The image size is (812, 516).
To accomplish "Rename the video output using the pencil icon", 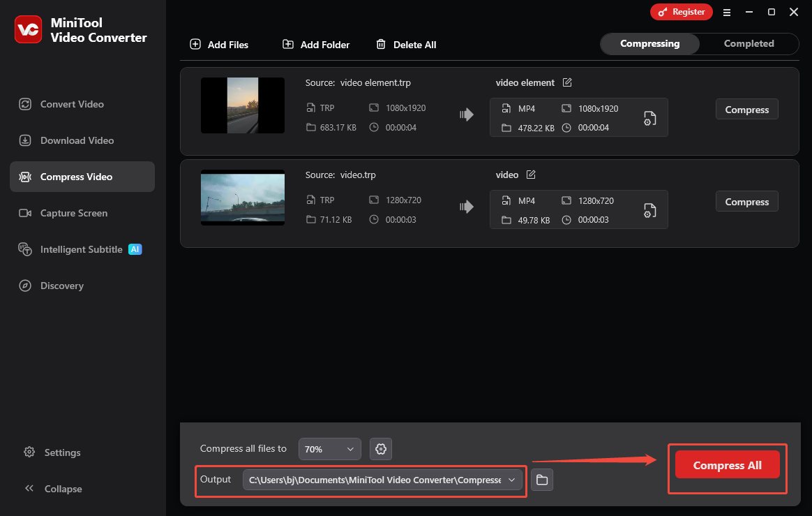I will [x=531, y=175].
